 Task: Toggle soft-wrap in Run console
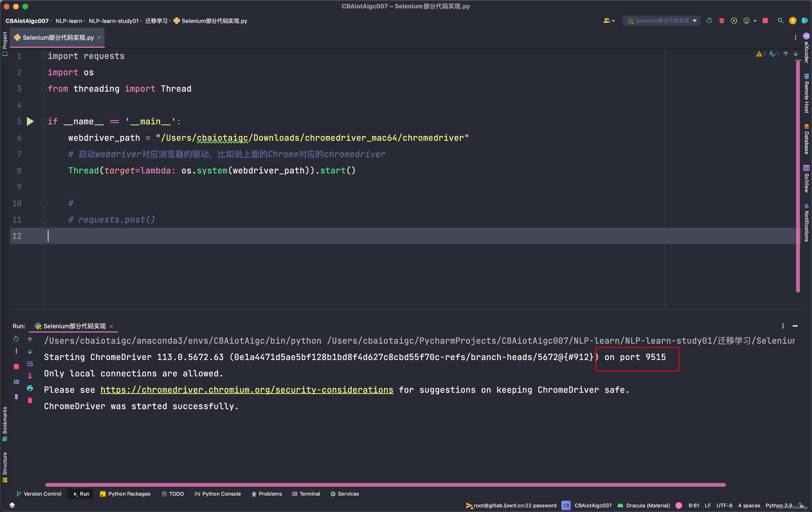tap(30, 364)
